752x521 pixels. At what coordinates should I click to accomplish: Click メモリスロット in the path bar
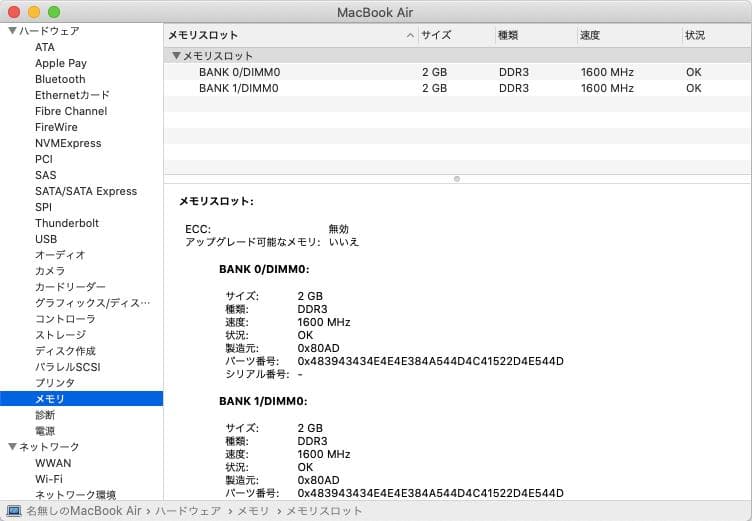[324, 511]
